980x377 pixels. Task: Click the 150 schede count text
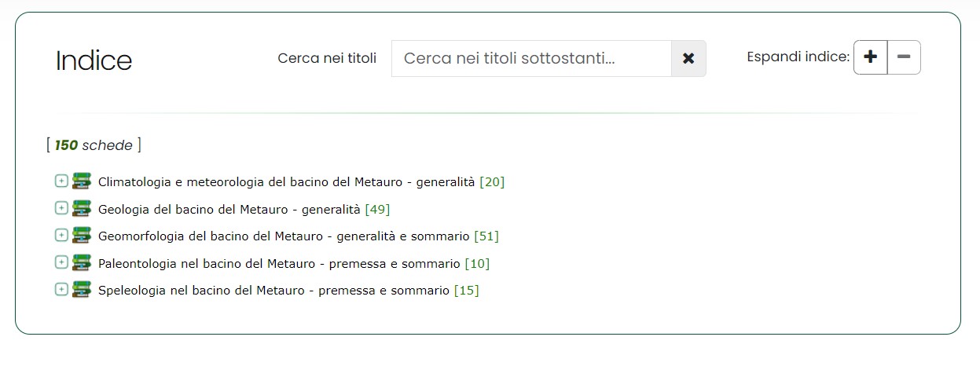pyautogui.click(x=94, y=145)
